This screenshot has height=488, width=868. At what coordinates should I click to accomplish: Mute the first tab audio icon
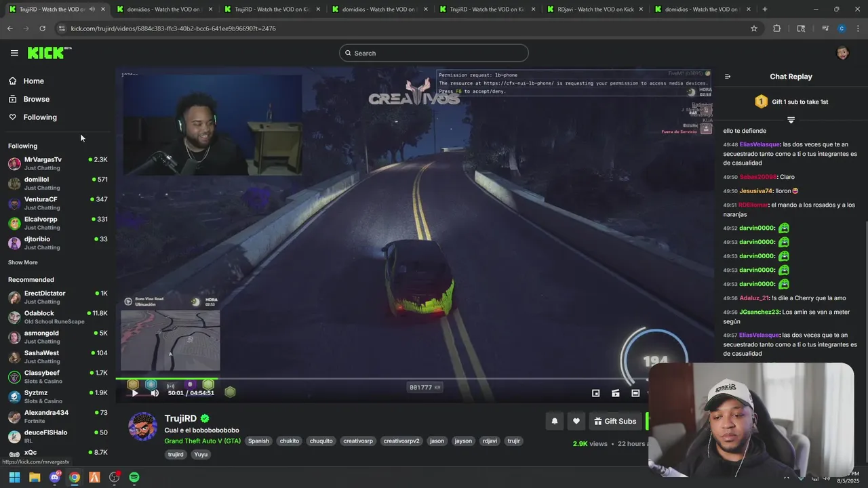pyautogui.click(x=92, y=9)
